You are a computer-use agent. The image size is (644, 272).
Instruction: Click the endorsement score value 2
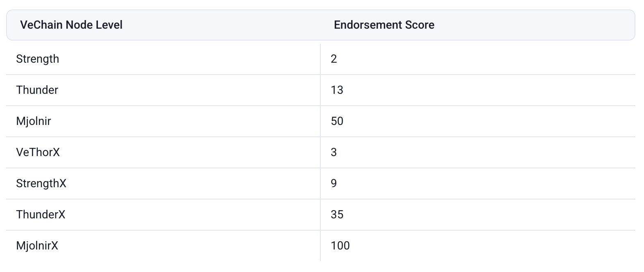pos(334,59)
